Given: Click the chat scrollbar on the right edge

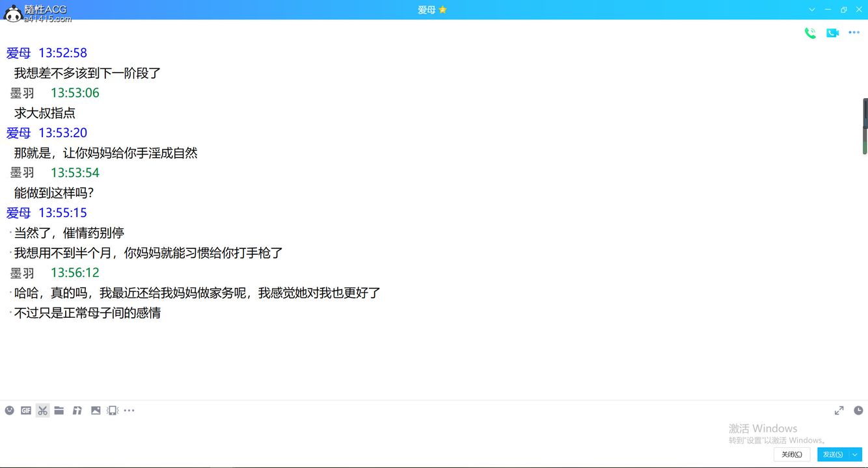Looking at the screenshot, I should point(865,127).
